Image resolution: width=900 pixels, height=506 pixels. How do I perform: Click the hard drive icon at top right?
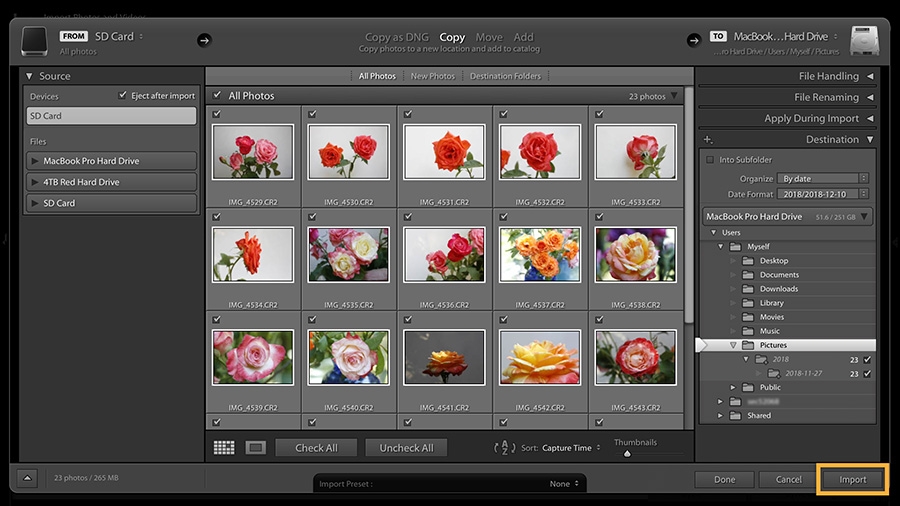click(864, 41)
